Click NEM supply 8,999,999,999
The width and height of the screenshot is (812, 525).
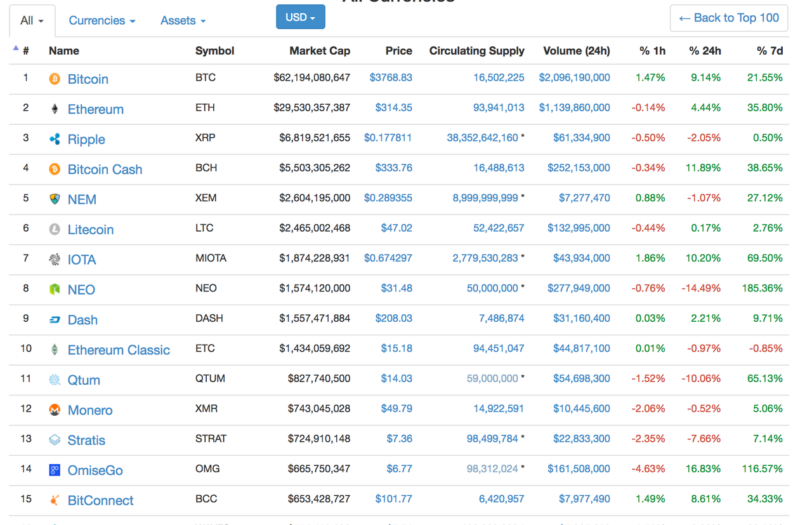point(485,198)
